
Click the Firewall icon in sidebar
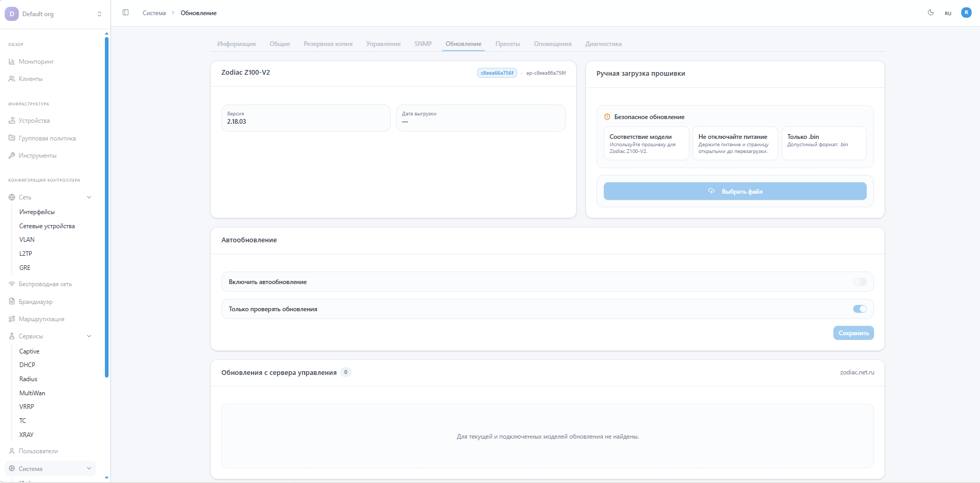click(x=11, y=302)
